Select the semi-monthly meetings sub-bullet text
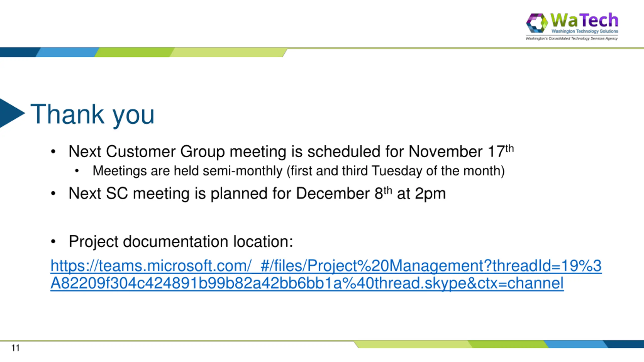Screen dimensions: 644x362 299,171
